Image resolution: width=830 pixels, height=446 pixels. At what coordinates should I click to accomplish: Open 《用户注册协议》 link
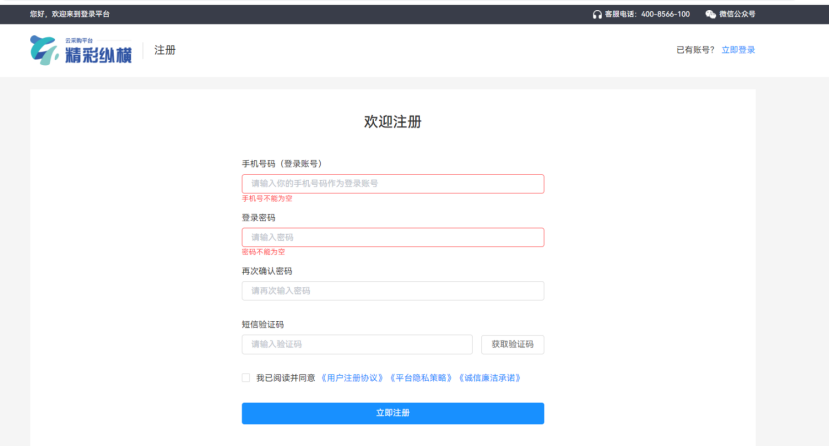352,378
